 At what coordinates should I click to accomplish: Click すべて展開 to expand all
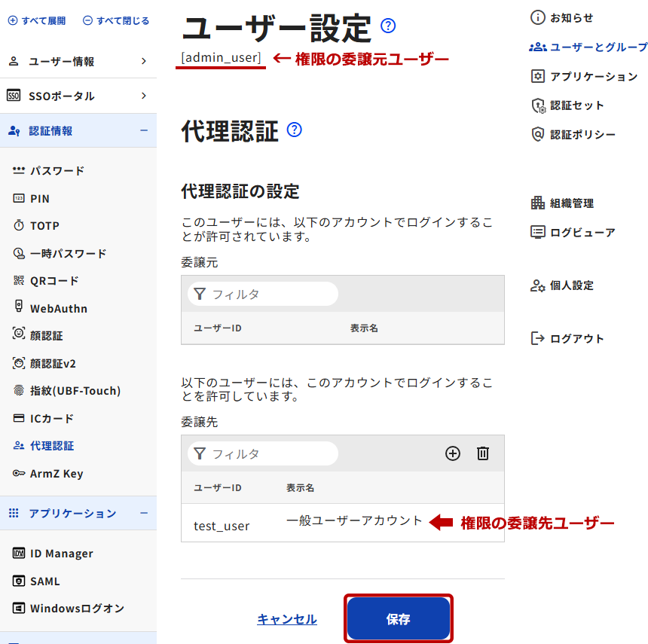pyautogui.click(x=38, y=21)
